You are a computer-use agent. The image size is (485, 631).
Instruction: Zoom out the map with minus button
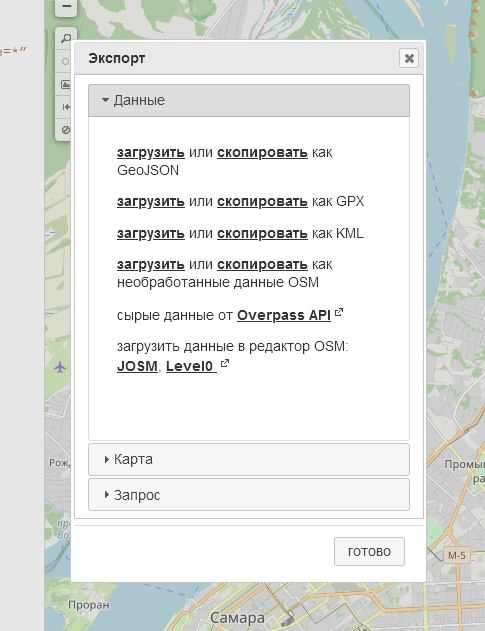pyautogui.click(x=66, y=7)
